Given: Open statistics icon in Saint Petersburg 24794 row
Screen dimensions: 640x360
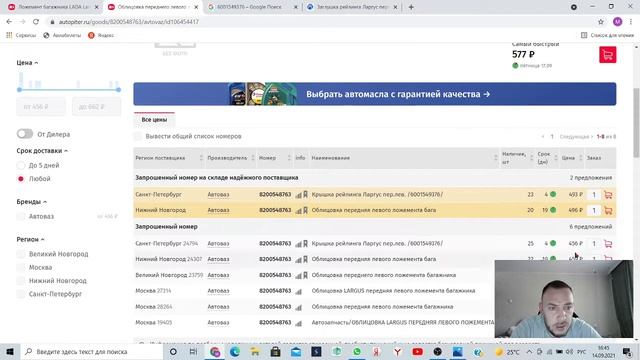Looking at the screenshot, I should pyautogui.click(x=298, y=244).
